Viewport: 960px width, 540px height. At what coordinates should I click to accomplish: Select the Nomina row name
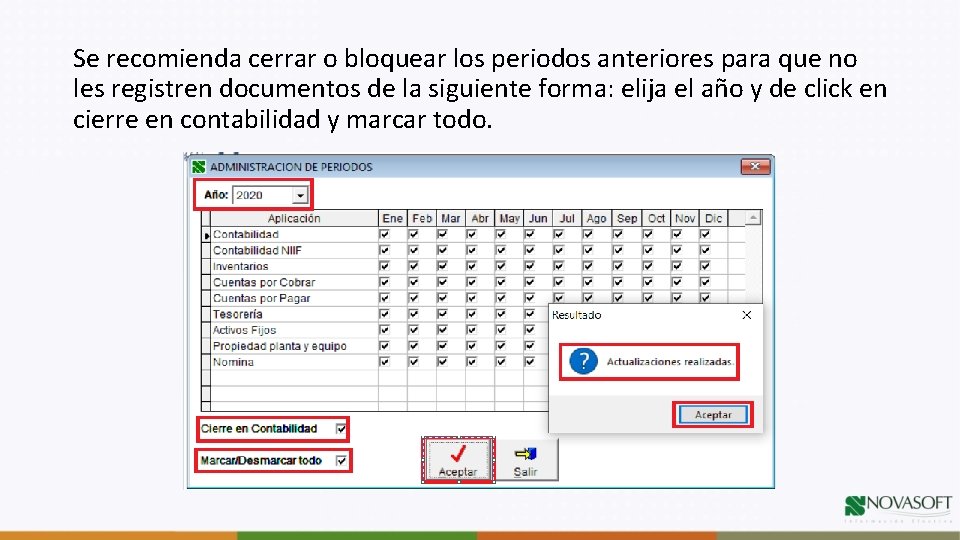point(233,362)
